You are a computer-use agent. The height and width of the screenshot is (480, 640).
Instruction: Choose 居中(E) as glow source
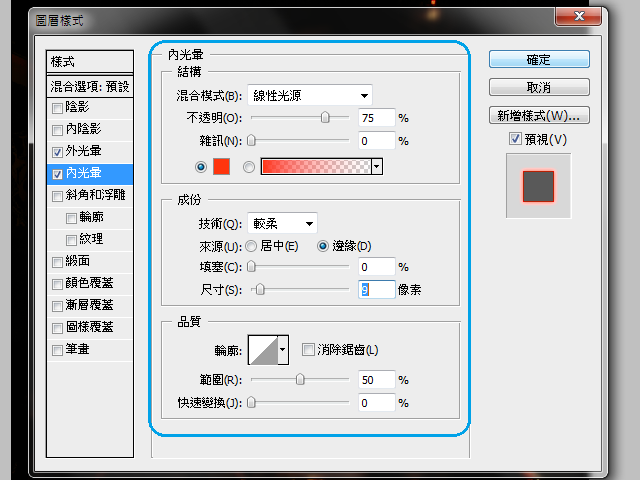[251, 246]
